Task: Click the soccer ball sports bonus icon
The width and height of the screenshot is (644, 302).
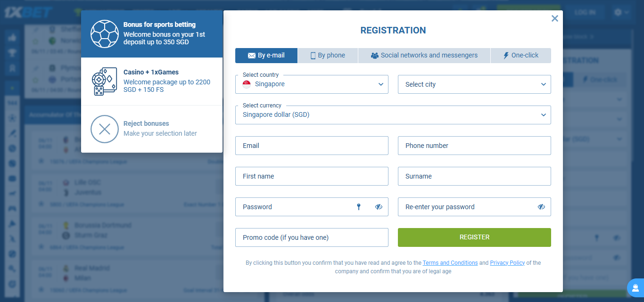Action: [x=104, y=34]
